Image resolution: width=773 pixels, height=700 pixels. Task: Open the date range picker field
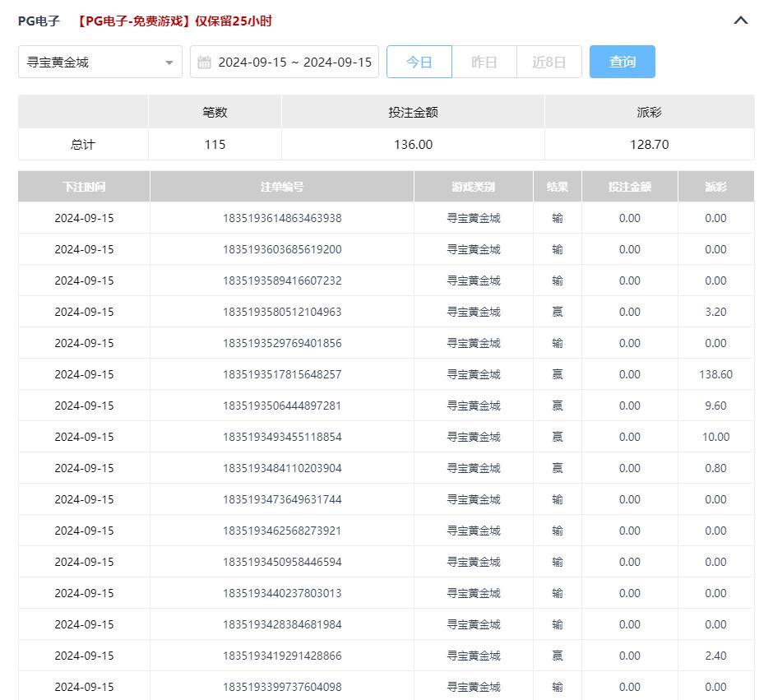(294, 62)
